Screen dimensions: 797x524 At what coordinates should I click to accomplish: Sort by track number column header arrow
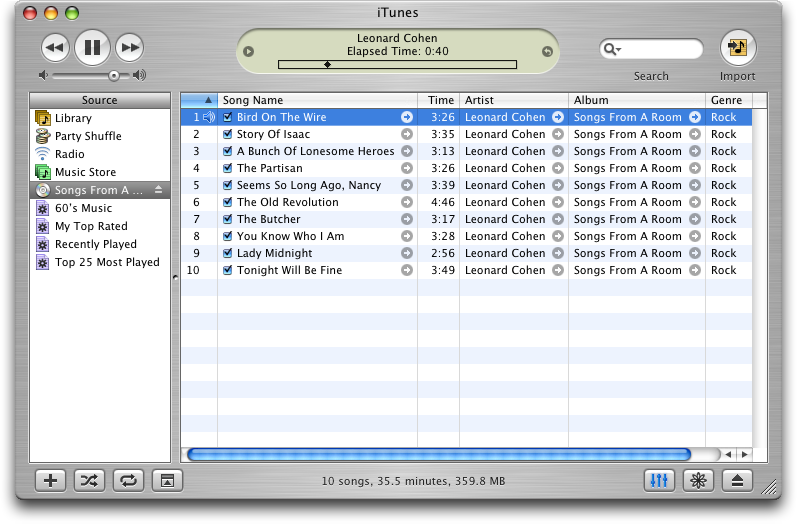(x=199, y=100)
